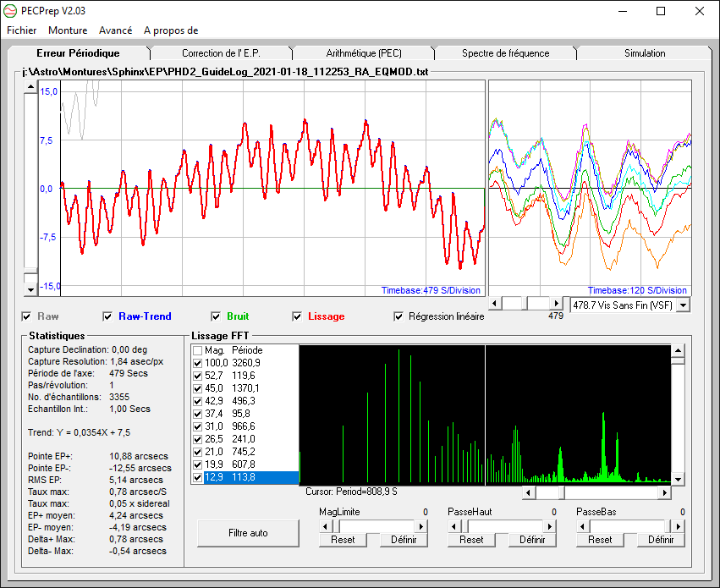The image size is (720, 588).
Task: Uncheck the 100,0 3260,9 period row
Action: tap(197, 363)
